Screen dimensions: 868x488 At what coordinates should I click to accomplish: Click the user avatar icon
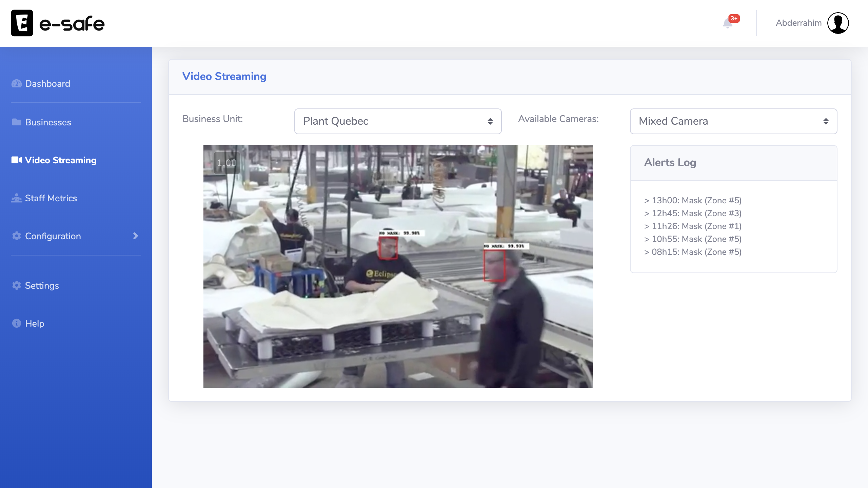[x=838, y=23]
